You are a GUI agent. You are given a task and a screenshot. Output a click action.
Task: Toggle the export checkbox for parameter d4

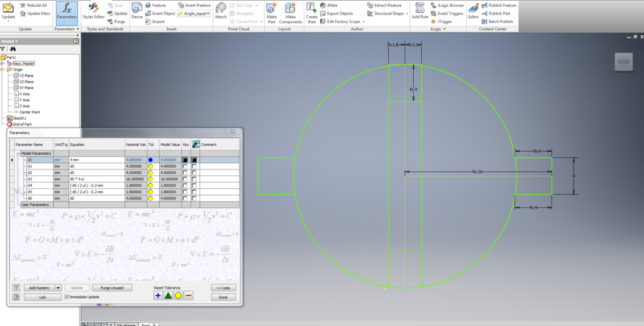[194, 186]
